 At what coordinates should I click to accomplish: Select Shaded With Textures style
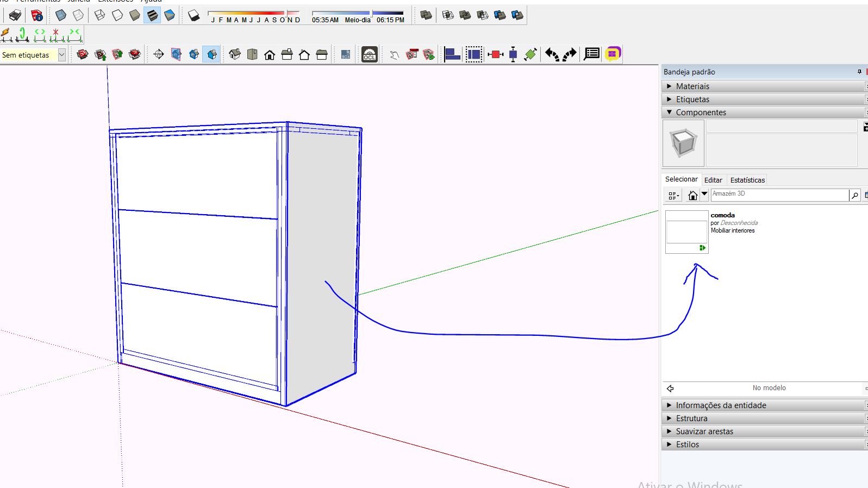[x=152, y=15]
